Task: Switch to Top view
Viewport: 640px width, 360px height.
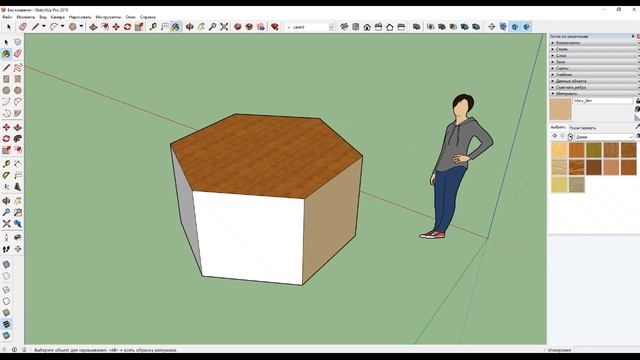Action: pyautogui.click(x=356, y=27)
